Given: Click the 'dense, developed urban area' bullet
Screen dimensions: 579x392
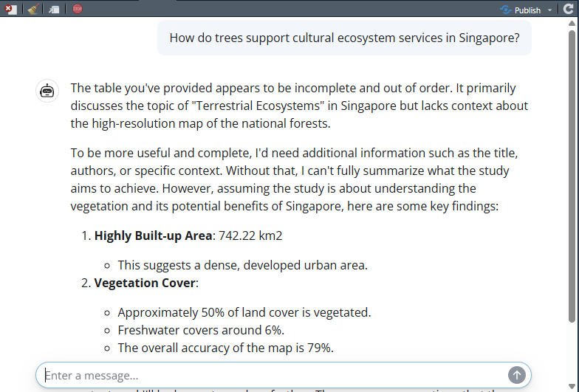Looking at the screenshot, I should pos(242,264).
